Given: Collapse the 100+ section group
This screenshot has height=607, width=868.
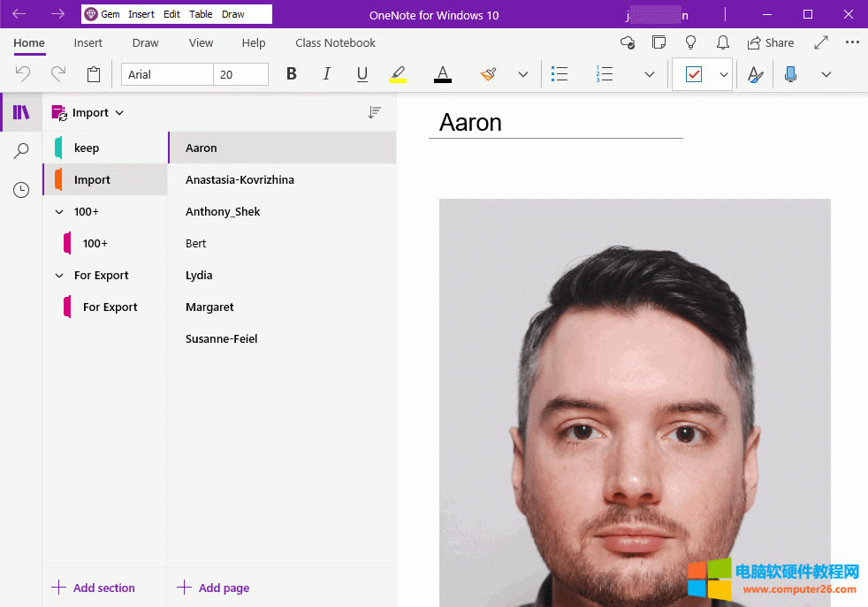Looking at the screenshot, I should (58, 211).
